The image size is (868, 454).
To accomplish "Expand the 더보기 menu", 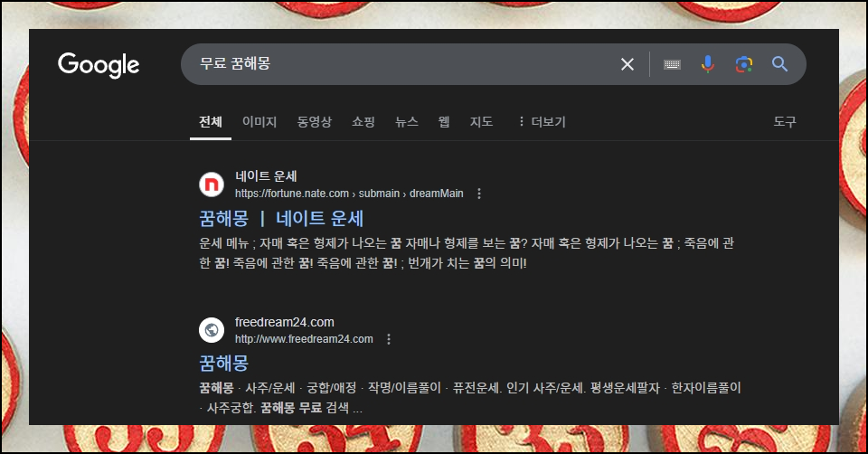I will (542, 122).
